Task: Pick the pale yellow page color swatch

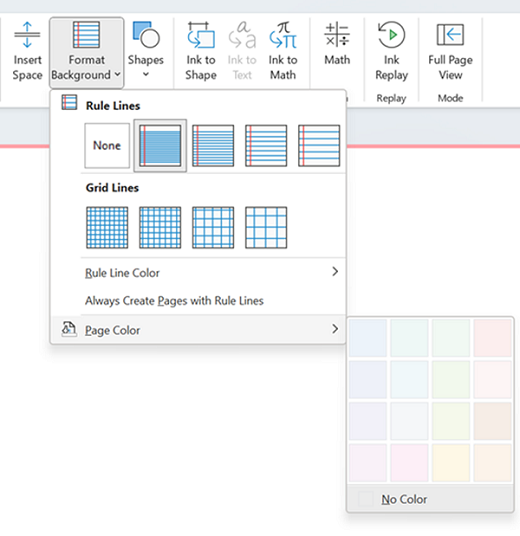Action: coord(451,463)
